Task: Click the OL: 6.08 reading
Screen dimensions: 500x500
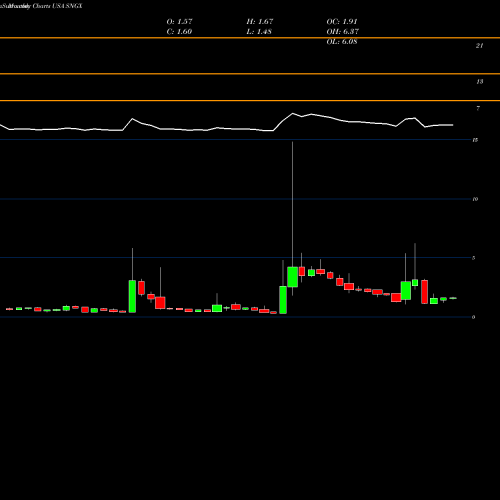Action: 342,42
